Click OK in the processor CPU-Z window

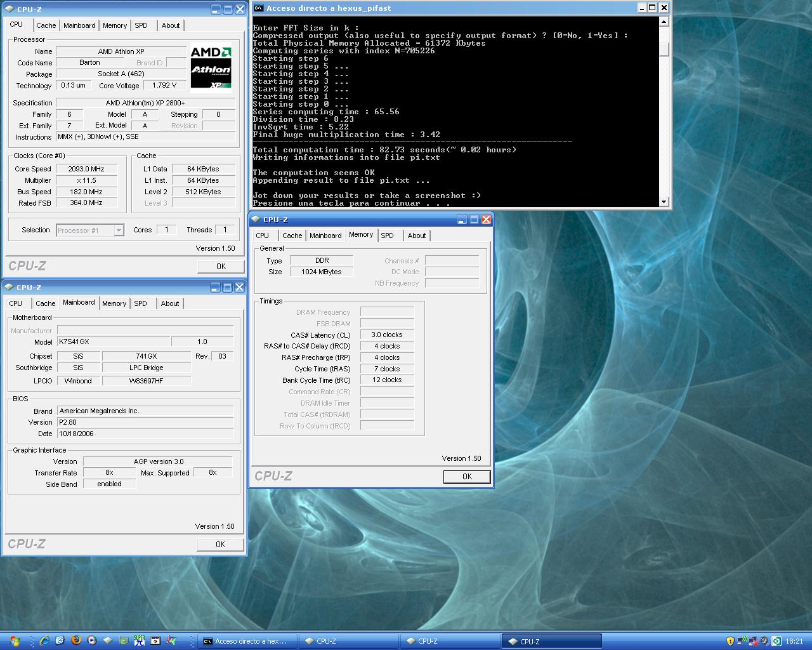[221, 267]
